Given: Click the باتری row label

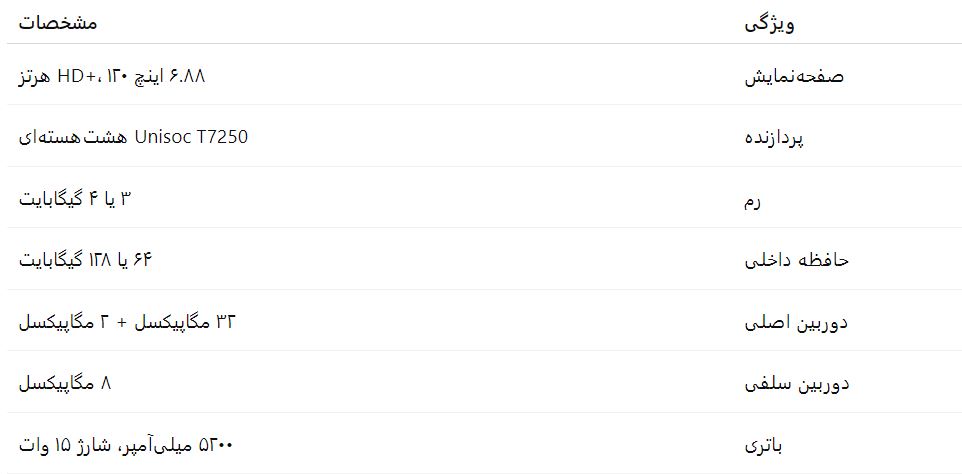Looking at the screenshot, I should pos(768,446).
